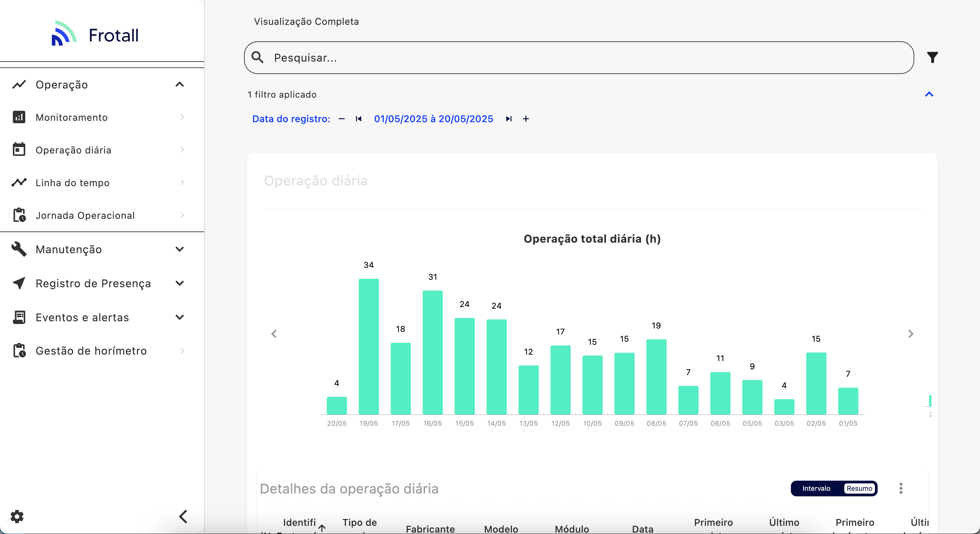Click the Visualização Completa label

(306, 21)
